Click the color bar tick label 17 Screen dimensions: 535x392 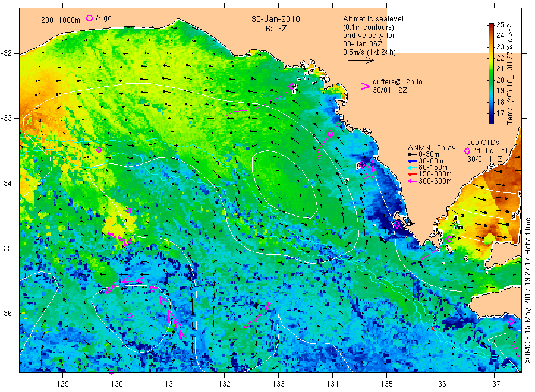pos(500,113)
